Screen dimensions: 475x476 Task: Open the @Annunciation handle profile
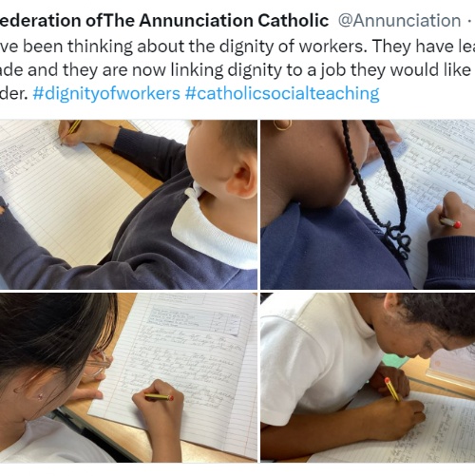click(400, 21)
